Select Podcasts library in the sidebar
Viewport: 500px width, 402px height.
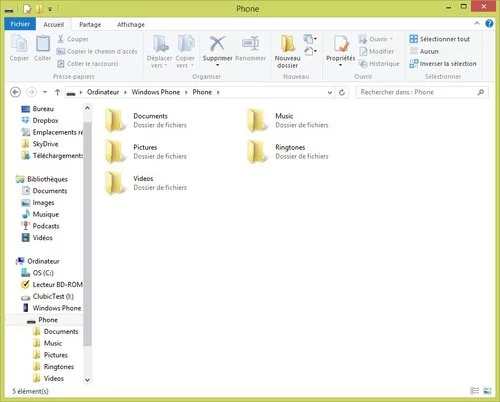pyautogui.click(x=40, y=226)
